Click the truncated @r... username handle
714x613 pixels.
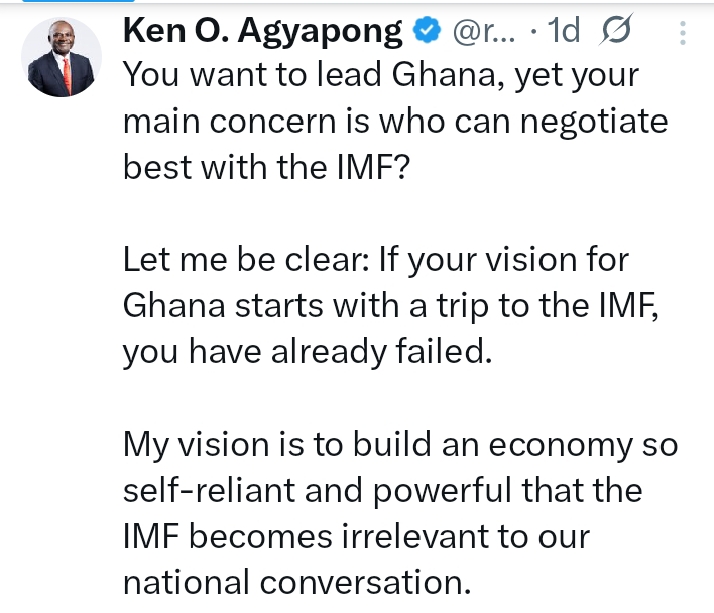(x=485, y=32)
